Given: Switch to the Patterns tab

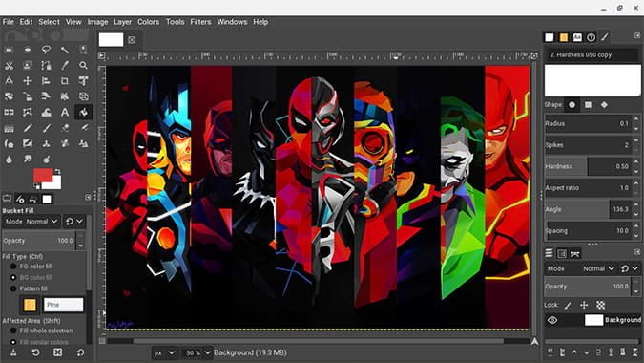Looking at the screenshot, I should (x=564, y=37).
